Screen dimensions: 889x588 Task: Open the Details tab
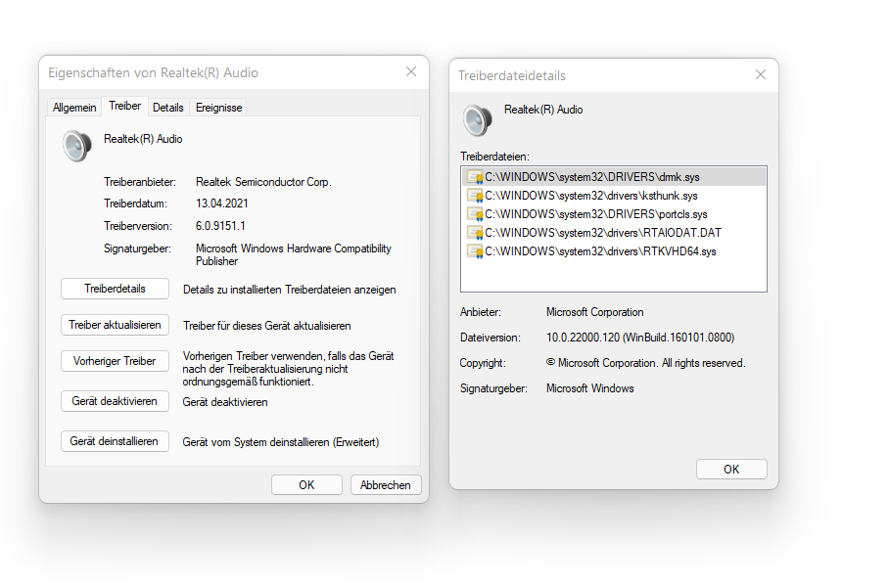[x=168, y=108]
